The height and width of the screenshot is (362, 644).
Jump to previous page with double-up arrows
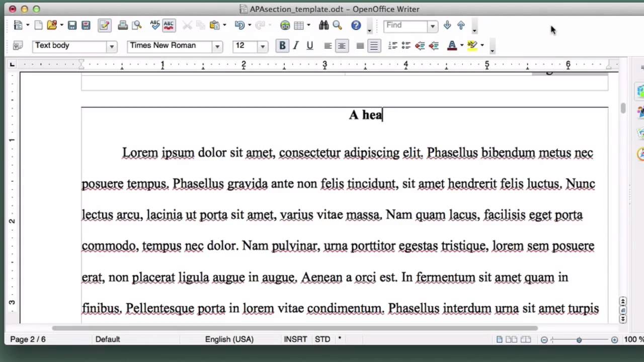coord(623,302)
